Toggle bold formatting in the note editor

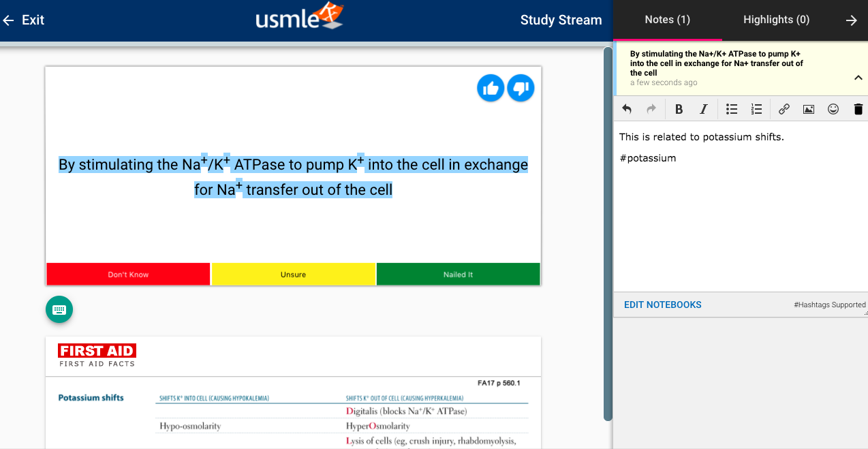point(679,109)
